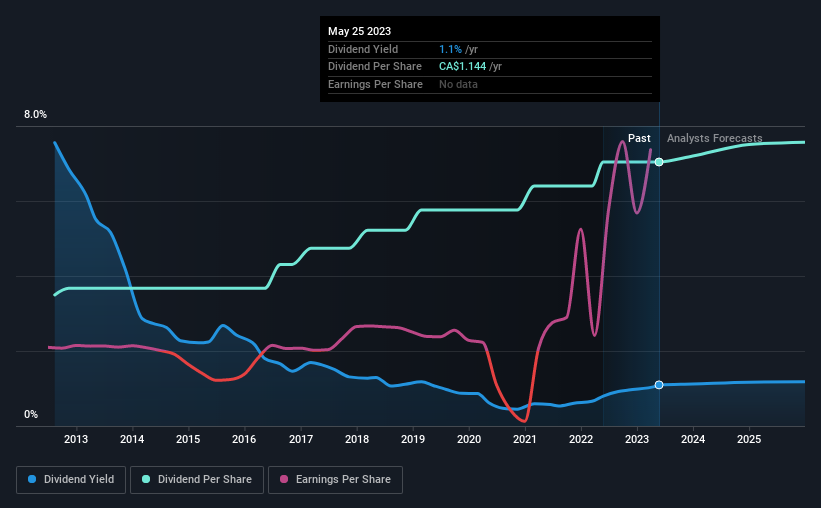Toggle the Dividend Per Share legend series
The image size is (821, 508).
[x=197, y=480]
